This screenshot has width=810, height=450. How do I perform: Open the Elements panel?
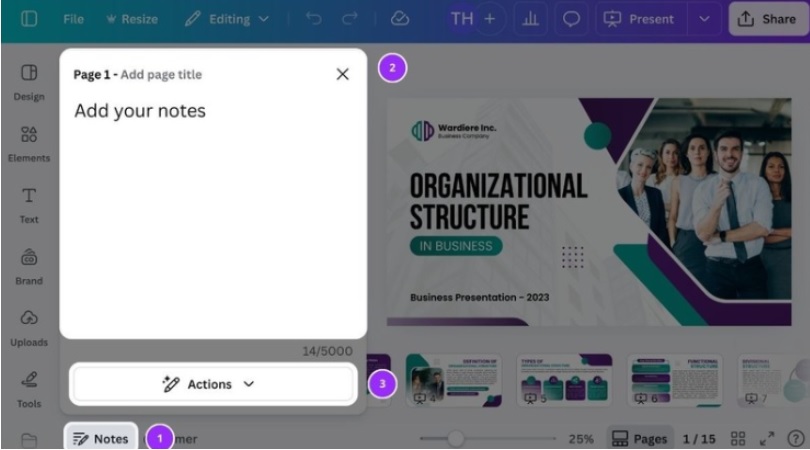point(29,144)
